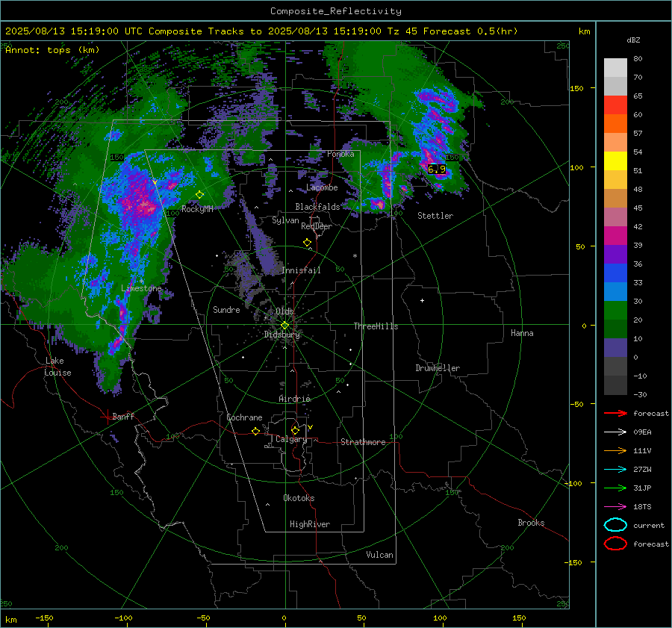The width and height of the screenshot is (672, 628).
Task: Click the Sundre city label
Action: 226,310
